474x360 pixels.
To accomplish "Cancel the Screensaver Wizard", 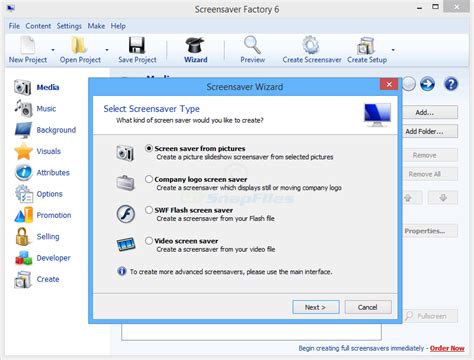I will click(x=368, y=307).
